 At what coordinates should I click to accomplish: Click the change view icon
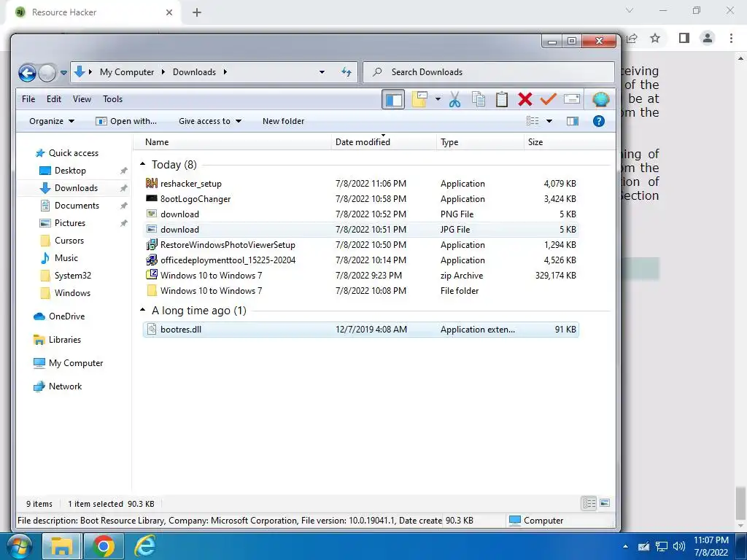533,121
